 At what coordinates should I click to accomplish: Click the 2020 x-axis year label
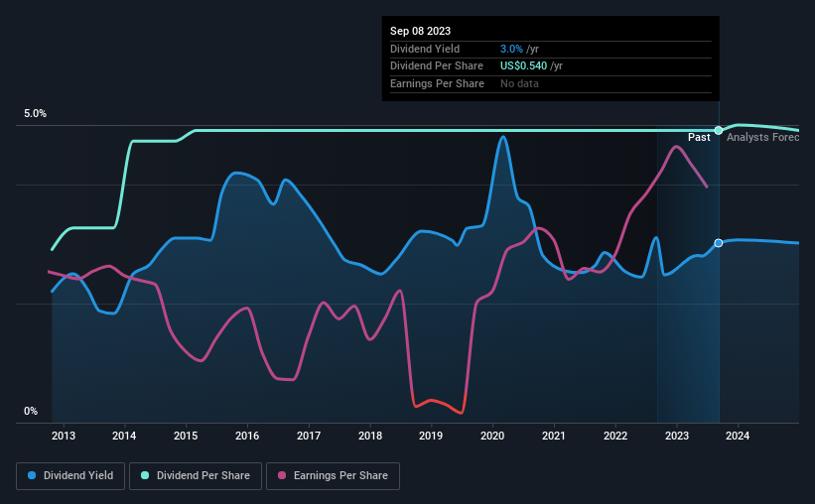[x=492, y=436]
